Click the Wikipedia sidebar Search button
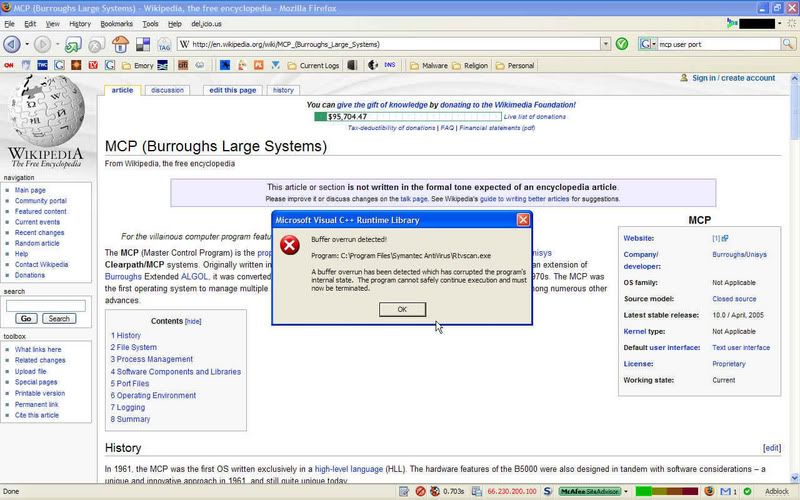The width and height of the screenshot is (800, 500). click(58, 318)
